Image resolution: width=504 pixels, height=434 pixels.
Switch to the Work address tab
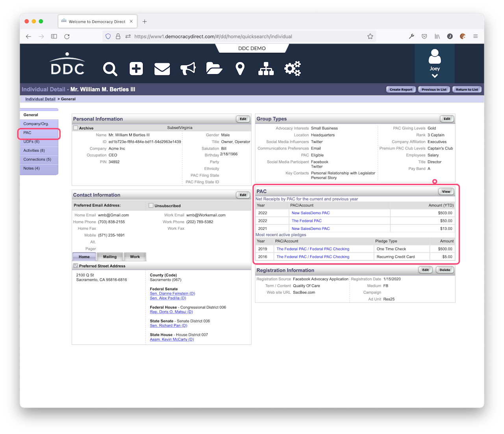[x=135, y=257]
